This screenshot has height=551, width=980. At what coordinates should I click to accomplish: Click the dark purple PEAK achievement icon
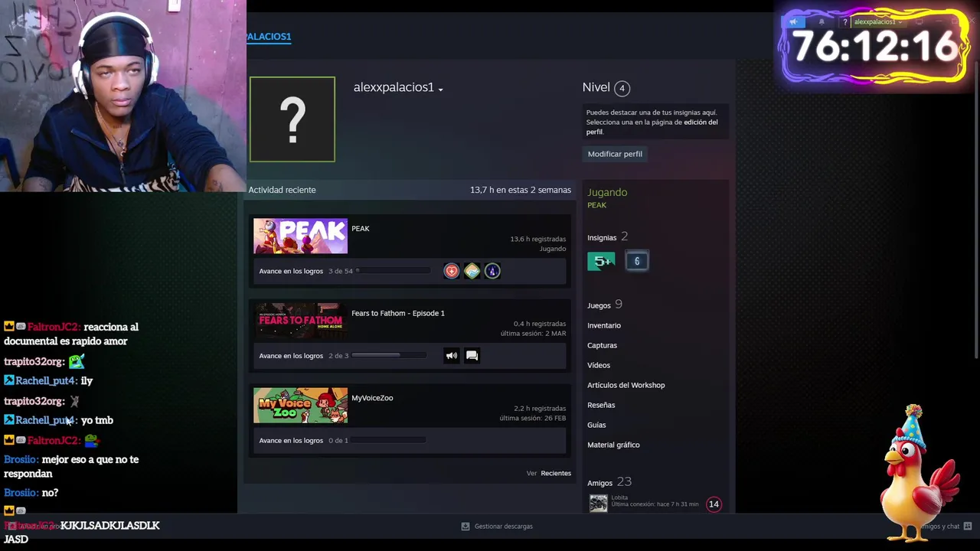492,271
